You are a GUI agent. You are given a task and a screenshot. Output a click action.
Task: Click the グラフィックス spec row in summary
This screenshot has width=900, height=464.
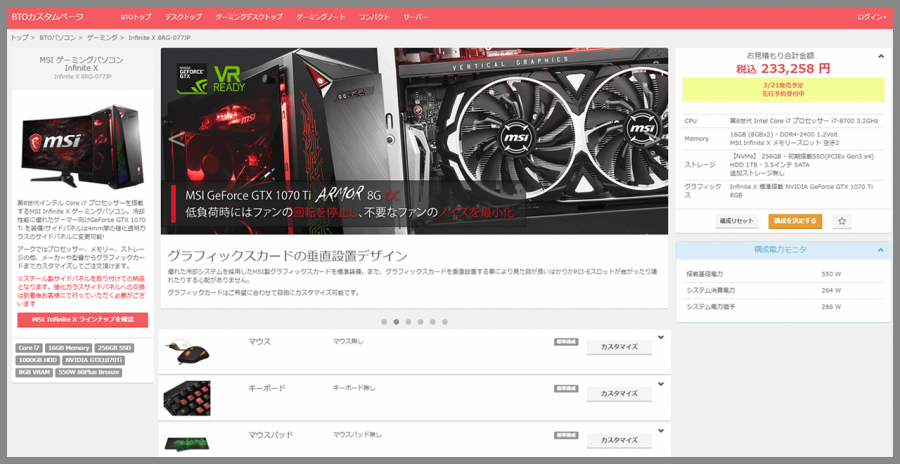783,191
